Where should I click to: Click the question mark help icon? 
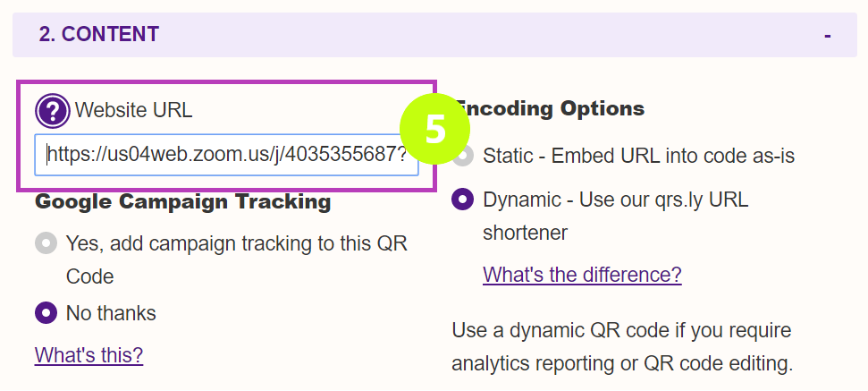53,111
